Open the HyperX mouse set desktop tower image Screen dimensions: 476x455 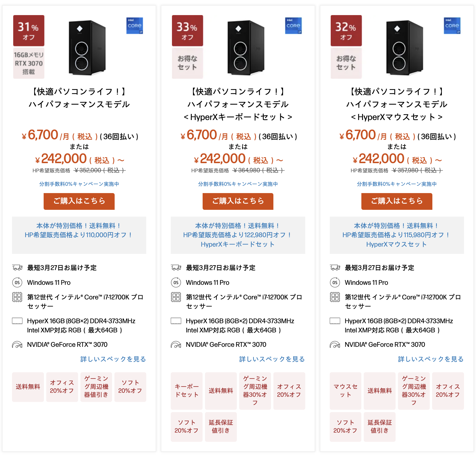405,48
